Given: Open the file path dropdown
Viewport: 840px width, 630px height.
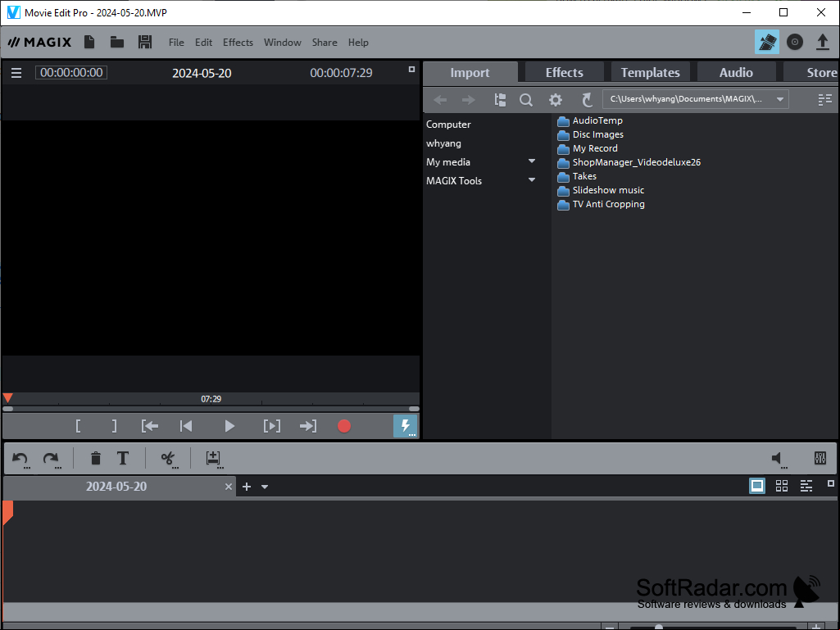Looking at the screenshot, I should [780, 99].
